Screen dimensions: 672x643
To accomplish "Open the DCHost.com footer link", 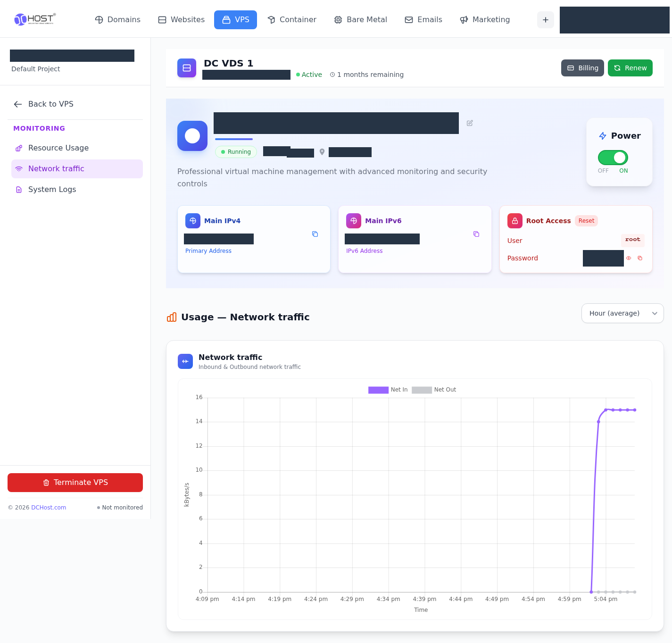I will [49, 508].
